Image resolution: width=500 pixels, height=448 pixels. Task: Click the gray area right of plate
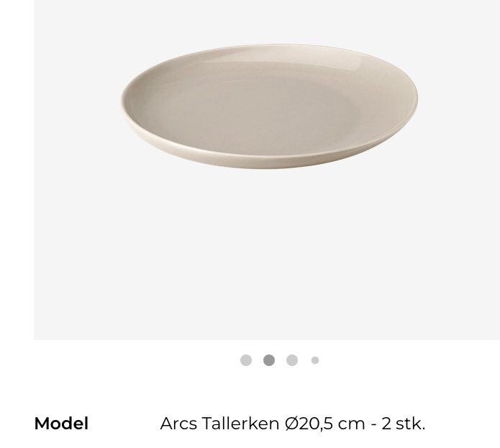[x=460, y=108]
